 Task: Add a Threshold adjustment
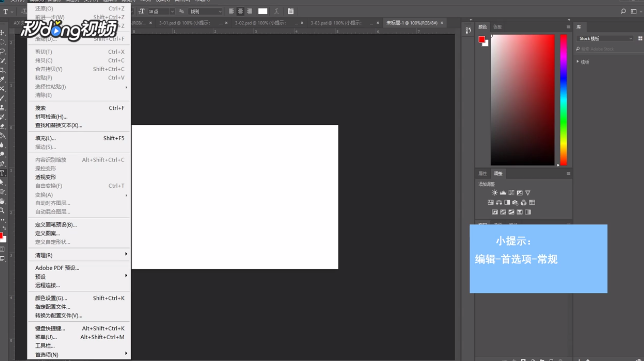coord(511,212)
